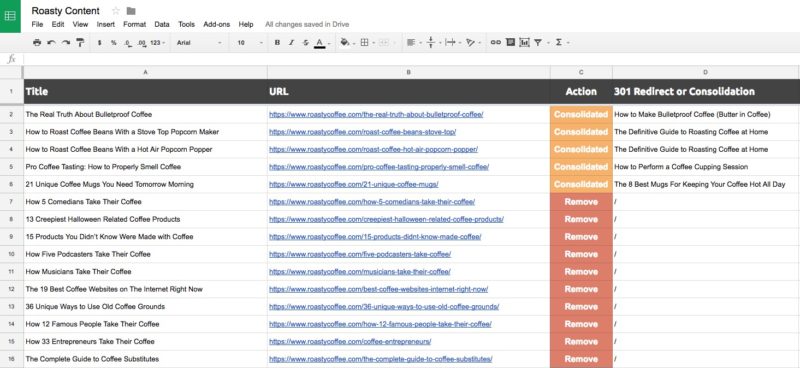Open the roast-coffee-beans-stove-top URL link

click(x=363, y=132)
